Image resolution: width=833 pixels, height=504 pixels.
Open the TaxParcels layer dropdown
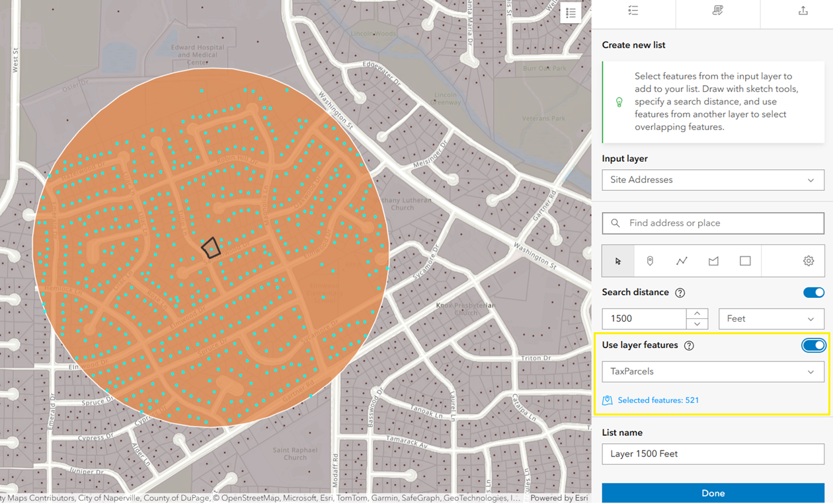[x=713, y=371]
